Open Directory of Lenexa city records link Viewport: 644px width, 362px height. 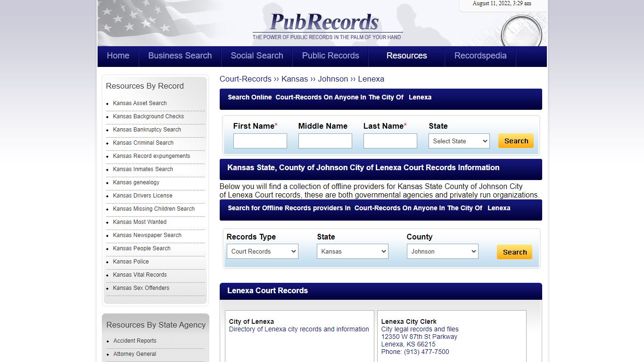pos(299,329)
